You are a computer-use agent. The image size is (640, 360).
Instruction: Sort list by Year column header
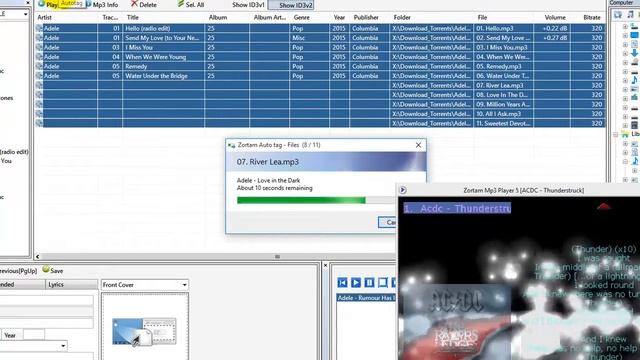coord(339,17)
